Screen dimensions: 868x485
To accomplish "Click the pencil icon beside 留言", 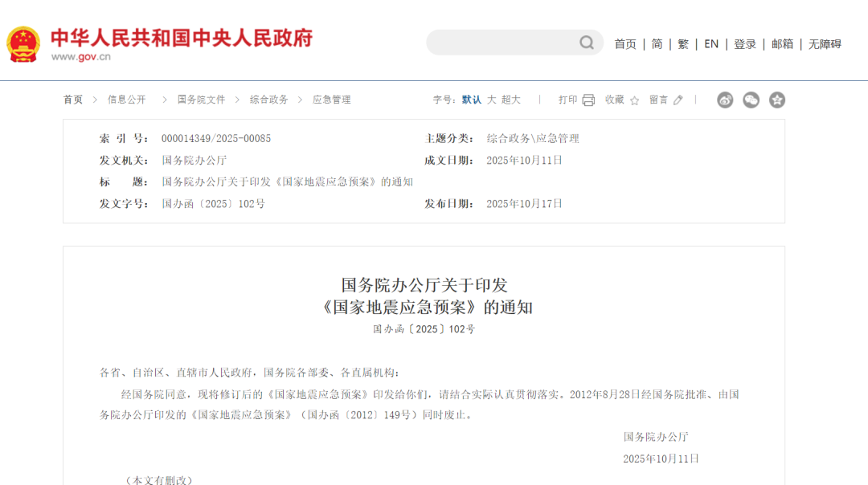I will point(677,99).
